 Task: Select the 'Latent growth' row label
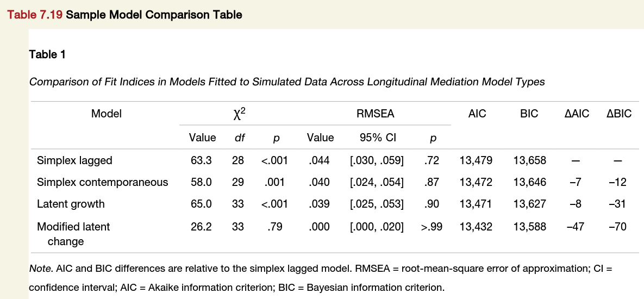click(x=71, y=204)
